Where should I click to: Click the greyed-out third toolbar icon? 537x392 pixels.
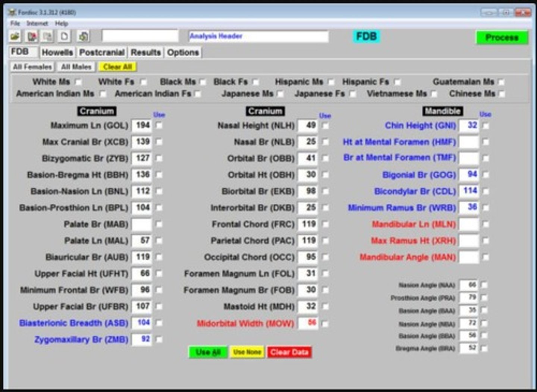coord(47,37)
